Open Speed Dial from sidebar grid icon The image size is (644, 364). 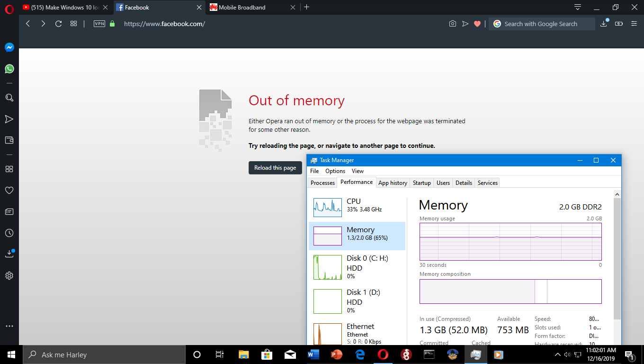coord(9,169)
